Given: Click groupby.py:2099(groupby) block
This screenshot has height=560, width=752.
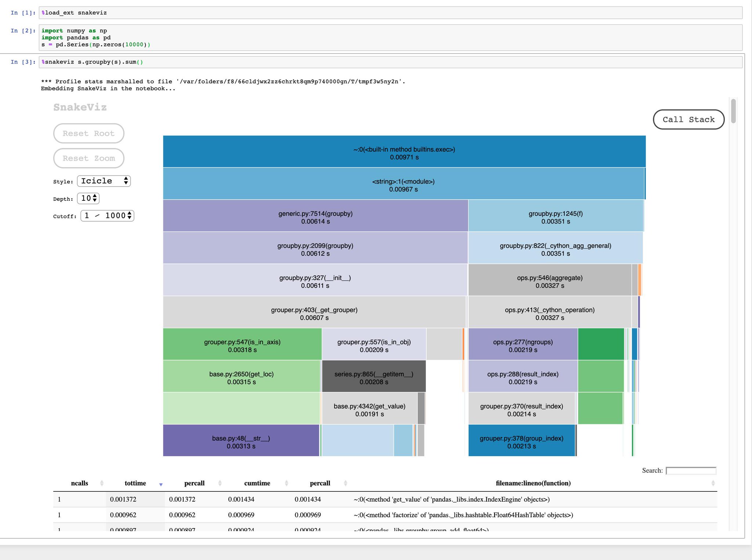Looking at the screenshot, I should pyautogui.click(x=315, y=248).
